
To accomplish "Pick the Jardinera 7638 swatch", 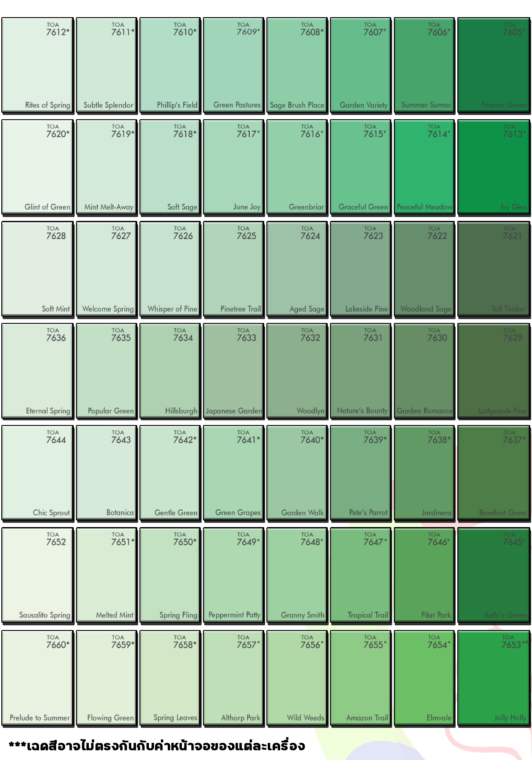I will (x=424, y=473).
